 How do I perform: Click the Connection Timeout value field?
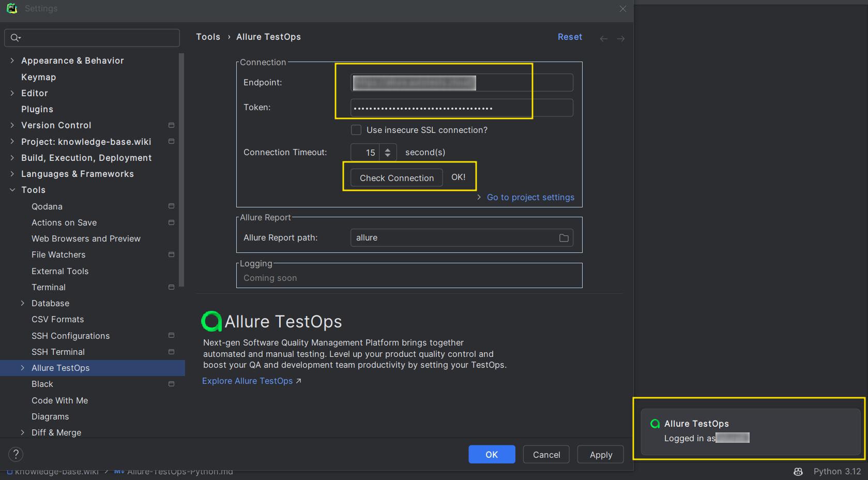(366, 152)
